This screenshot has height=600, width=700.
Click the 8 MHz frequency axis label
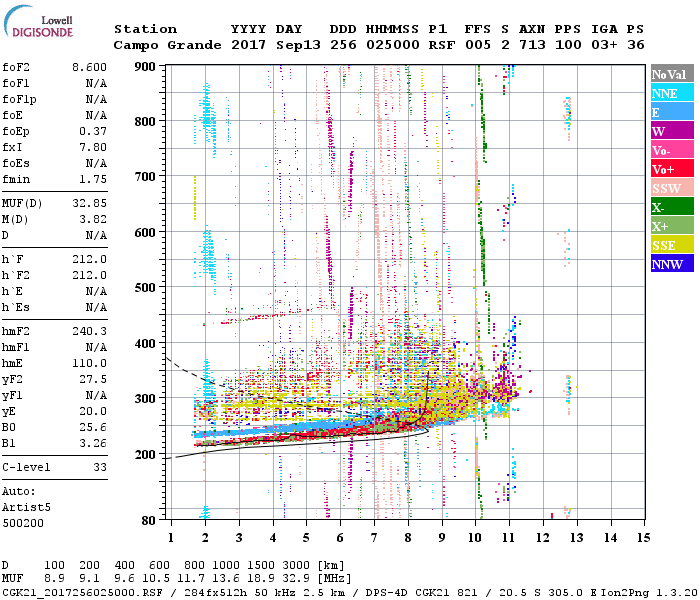pos(408,538)
